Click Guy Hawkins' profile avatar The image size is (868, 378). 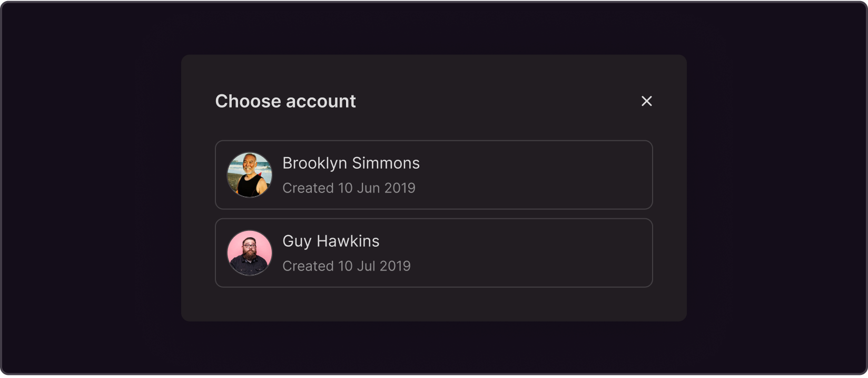(x=250, y=253)
